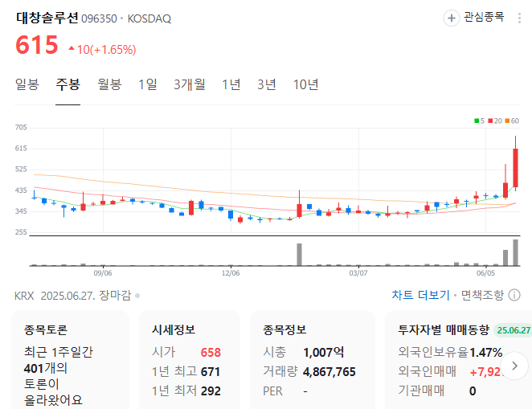Viewport: 532px width, 409px height.
Task: Click the 기관매매 value 0
Action: (x=473, y=391)
